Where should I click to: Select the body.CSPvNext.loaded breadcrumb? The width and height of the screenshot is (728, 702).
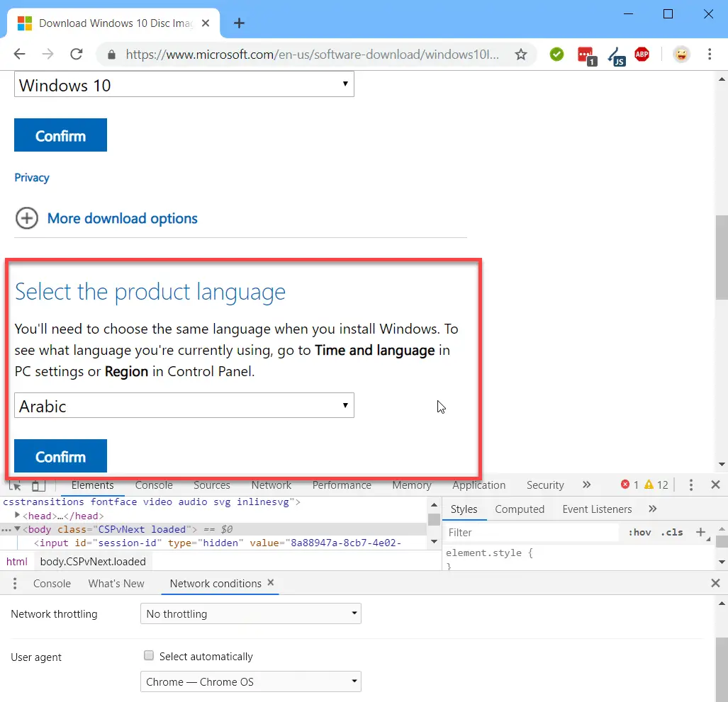pyautogui.click(x=93, y=562)
